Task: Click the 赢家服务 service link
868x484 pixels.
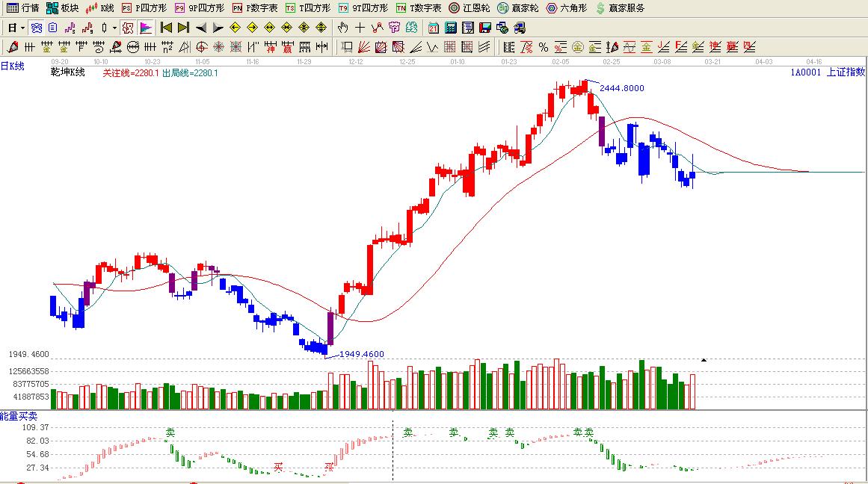Action: (x=619, y=8)
